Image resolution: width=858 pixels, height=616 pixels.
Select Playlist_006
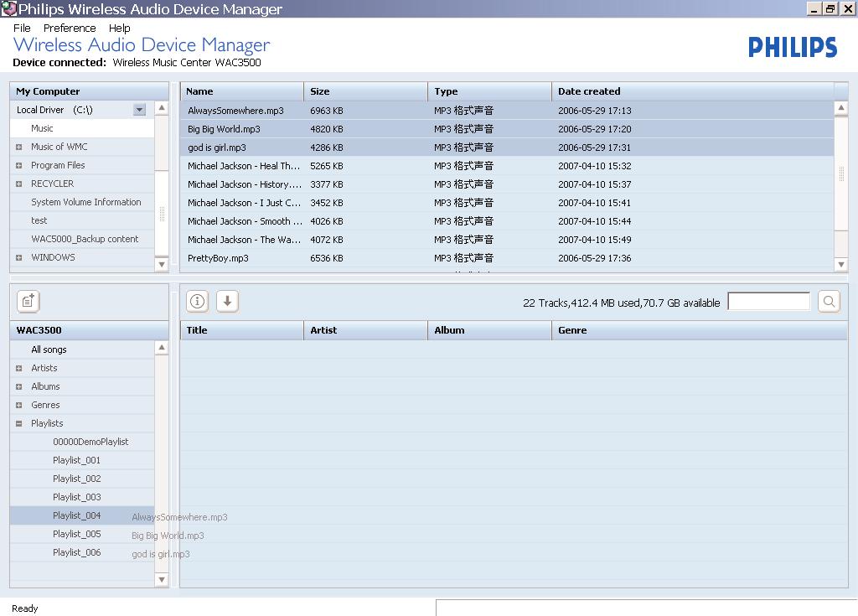point(82,552)
